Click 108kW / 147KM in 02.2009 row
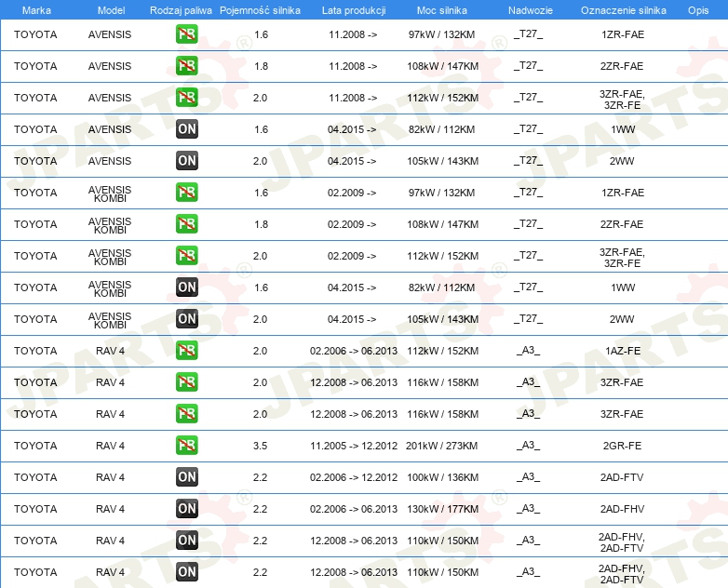 point(442,224)
